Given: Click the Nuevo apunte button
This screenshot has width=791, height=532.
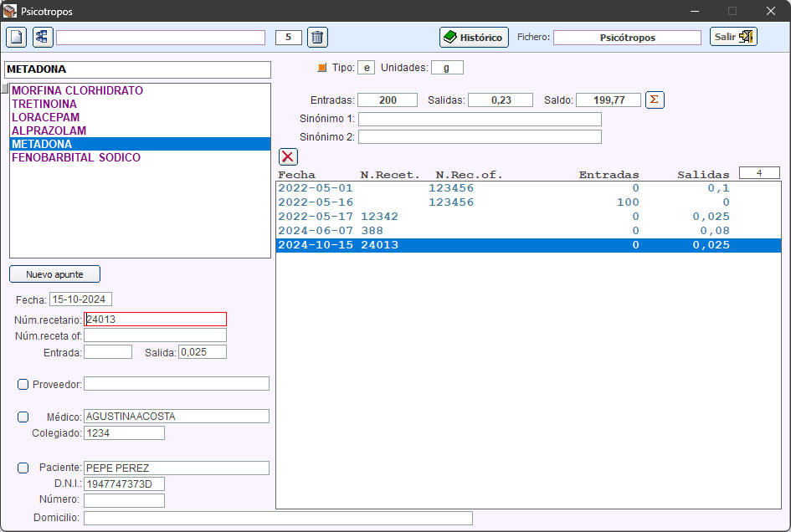Looking at the screenshot, I should click(x=54, y=274).
